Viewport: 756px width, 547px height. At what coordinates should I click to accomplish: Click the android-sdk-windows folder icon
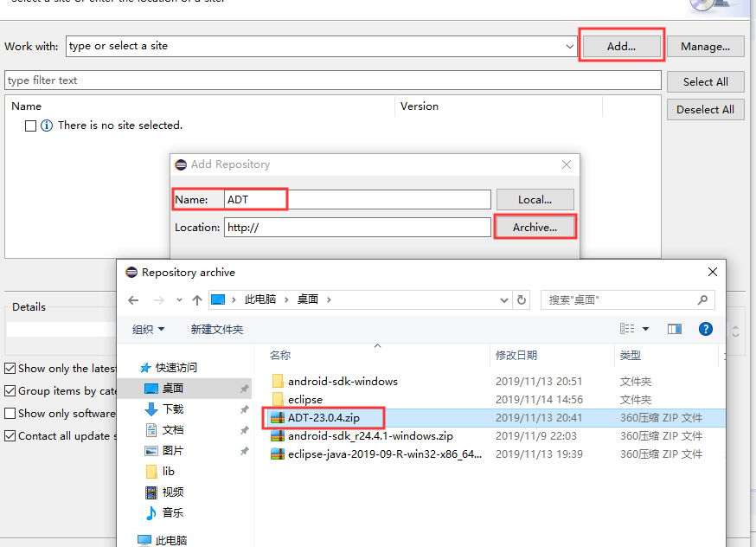(278, 381)
